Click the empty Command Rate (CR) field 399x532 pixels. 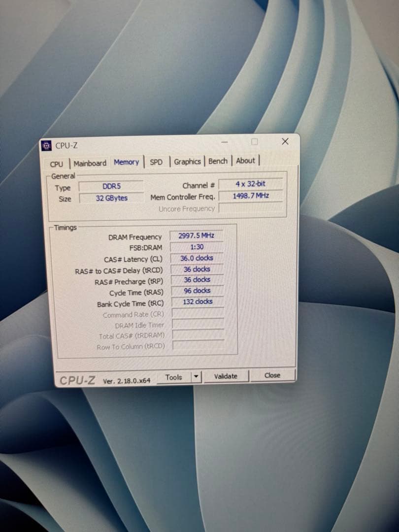click(198, 313)
